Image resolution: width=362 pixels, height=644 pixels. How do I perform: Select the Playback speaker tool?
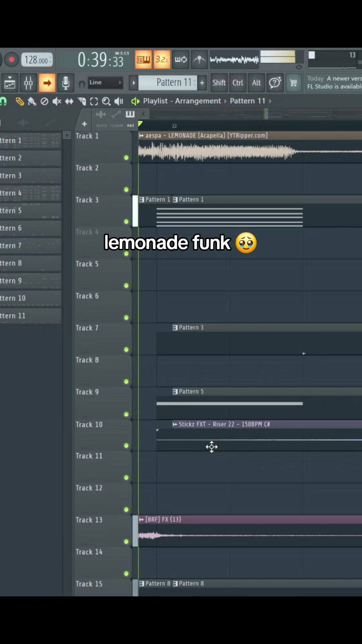click(x=119, y=101)
